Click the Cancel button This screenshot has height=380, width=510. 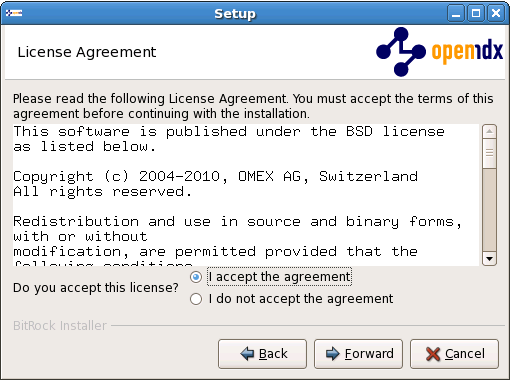coord(454,354)
